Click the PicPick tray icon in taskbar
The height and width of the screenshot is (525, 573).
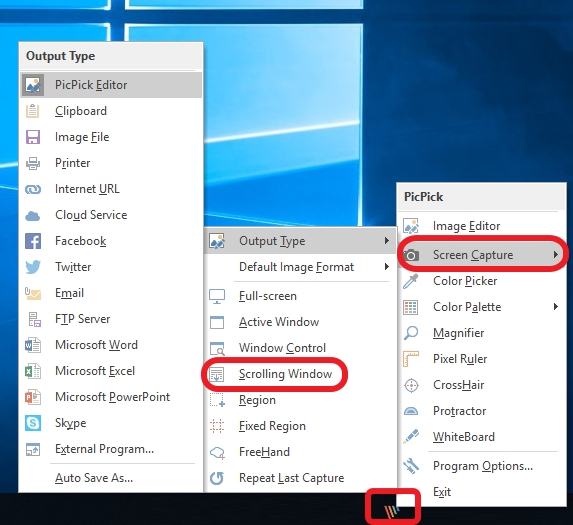coord(392,511)
